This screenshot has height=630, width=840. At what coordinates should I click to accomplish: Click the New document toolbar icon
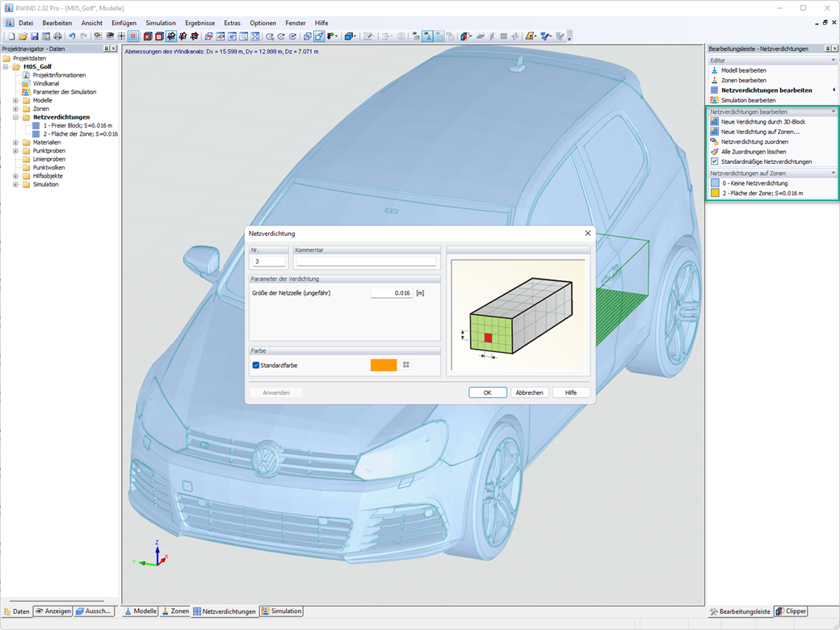coord(11,36)
